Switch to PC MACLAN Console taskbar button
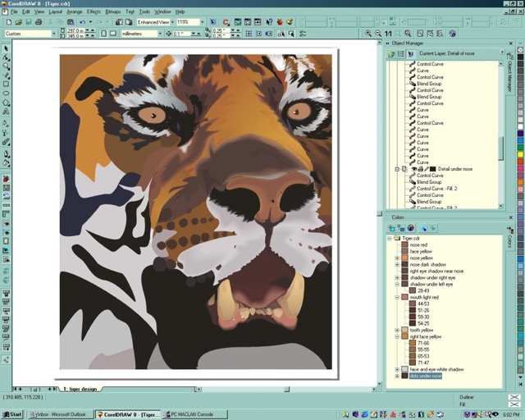Screen dimensions: 525x420 (x=195, y=414)
